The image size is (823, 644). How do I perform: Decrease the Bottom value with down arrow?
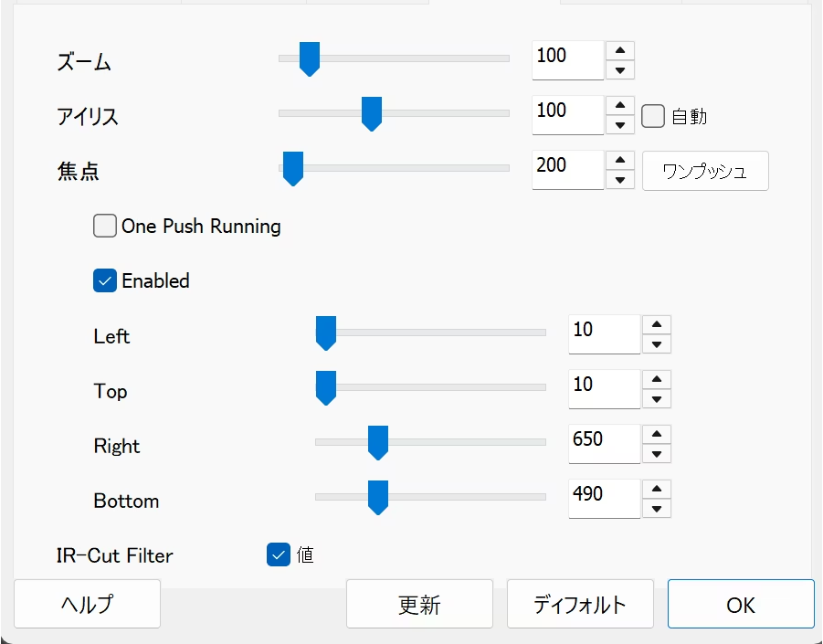click(x=657, y=509)
